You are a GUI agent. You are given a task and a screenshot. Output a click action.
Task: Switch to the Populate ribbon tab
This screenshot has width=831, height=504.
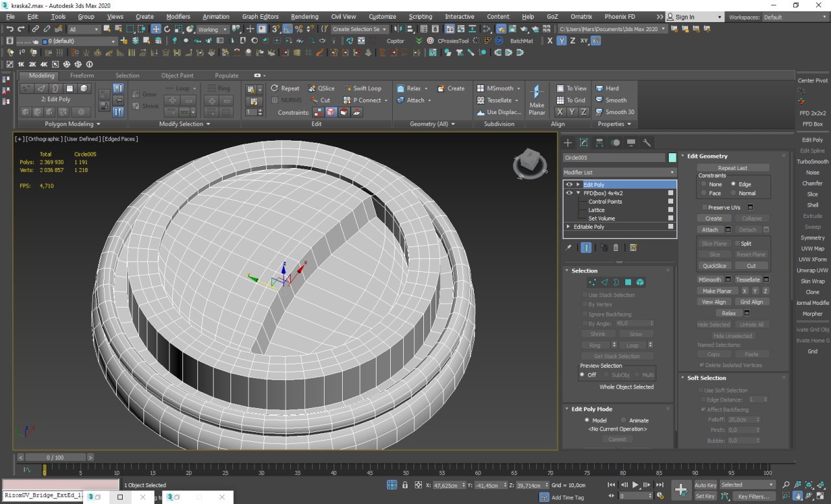coord(227,75)
